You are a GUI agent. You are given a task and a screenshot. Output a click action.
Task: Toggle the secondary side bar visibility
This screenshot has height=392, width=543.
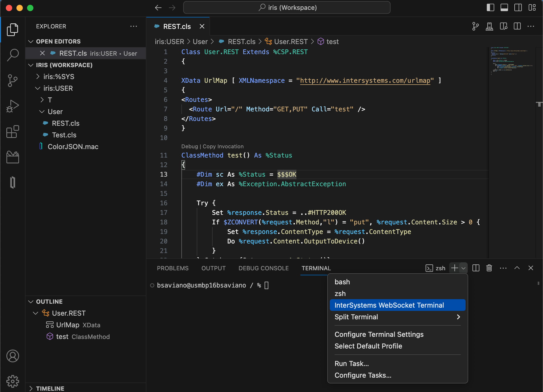point(518,7)
